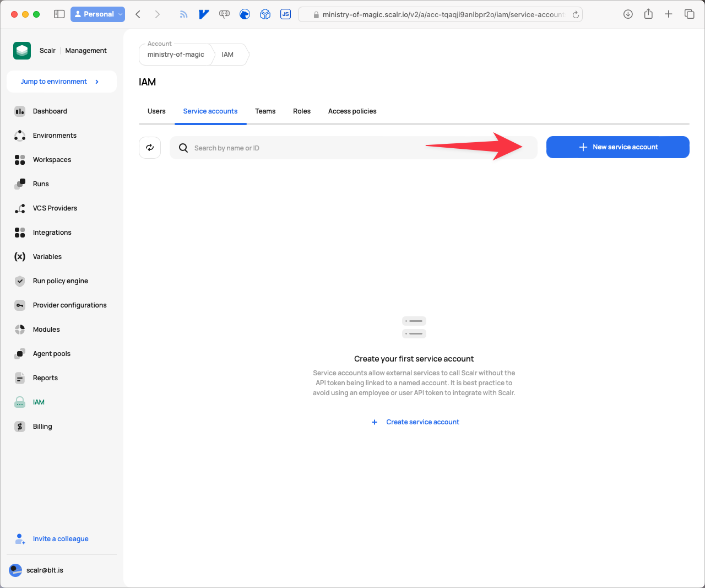Click the Agent pools icon
This screenshot has height=588, width=705.
[x=20, y=354]
